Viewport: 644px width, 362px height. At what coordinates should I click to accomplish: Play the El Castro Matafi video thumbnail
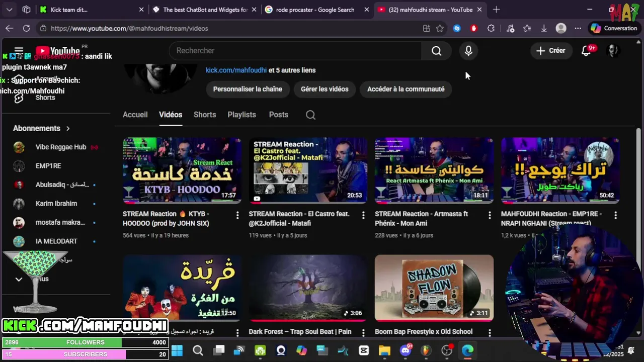tap(308, 170)
